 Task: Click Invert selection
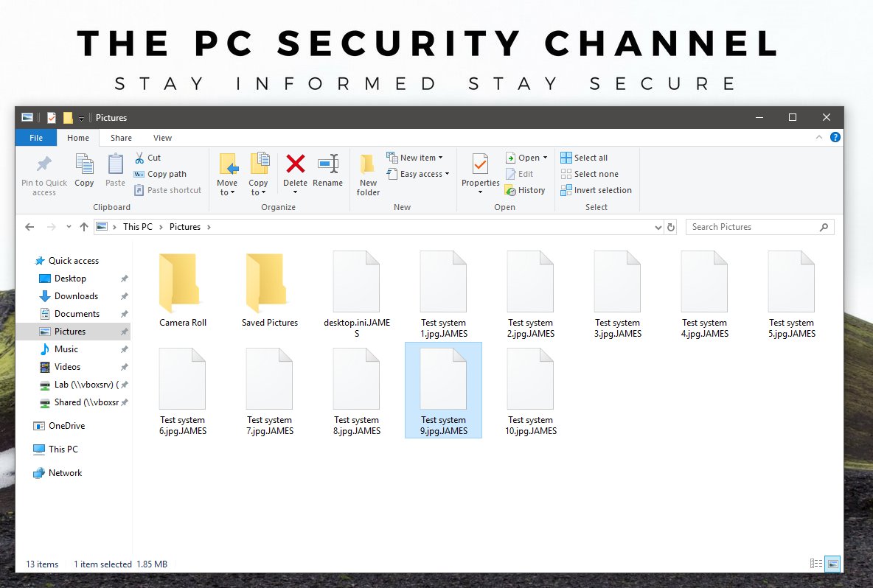pos(597,190)
